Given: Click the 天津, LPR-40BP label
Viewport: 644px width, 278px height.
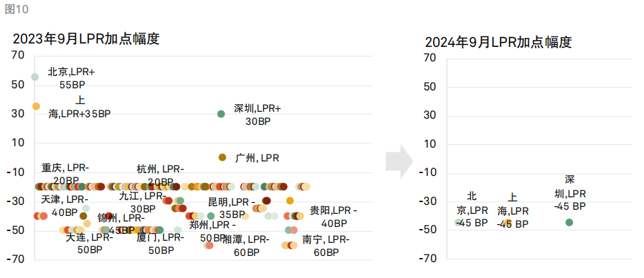Looking at the screenshot, I should click(x=63, y=206).
